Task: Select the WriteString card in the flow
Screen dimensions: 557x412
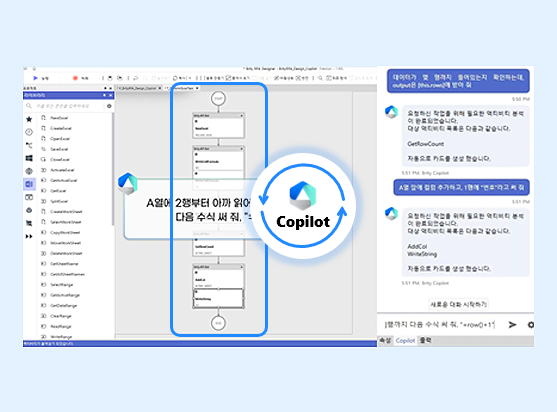Action: click(218, 298)
